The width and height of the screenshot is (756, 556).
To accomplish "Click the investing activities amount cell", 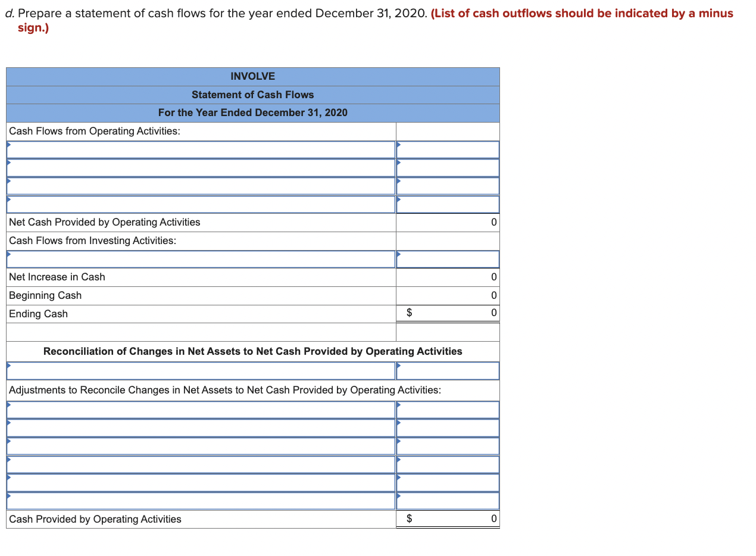I will coord(448,258).
